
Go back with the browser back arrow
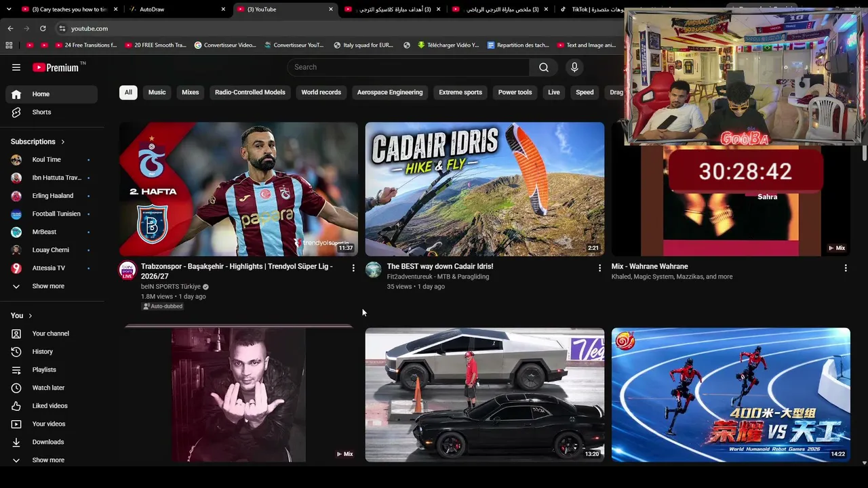pyautogui.click(x=10, y=28)
